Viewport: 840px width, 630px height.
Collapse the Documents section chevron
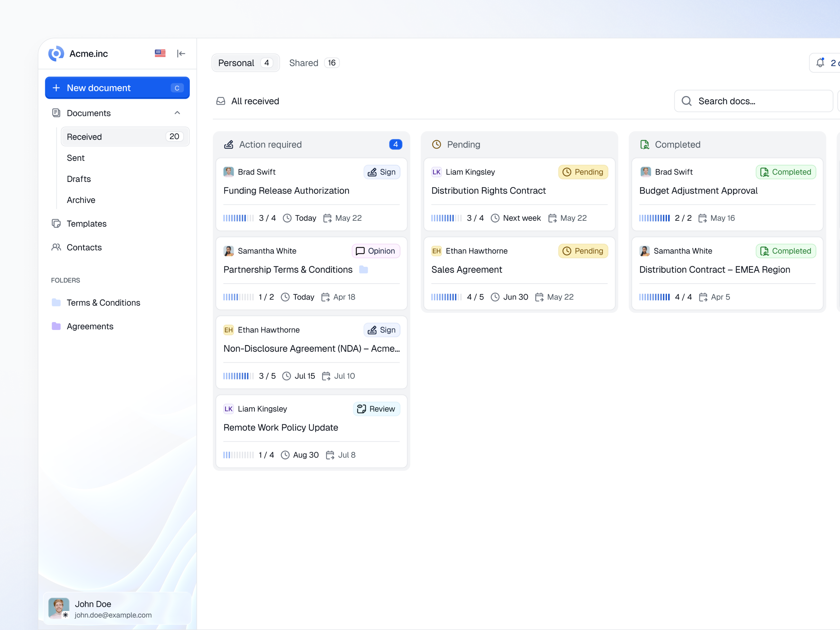177,113
